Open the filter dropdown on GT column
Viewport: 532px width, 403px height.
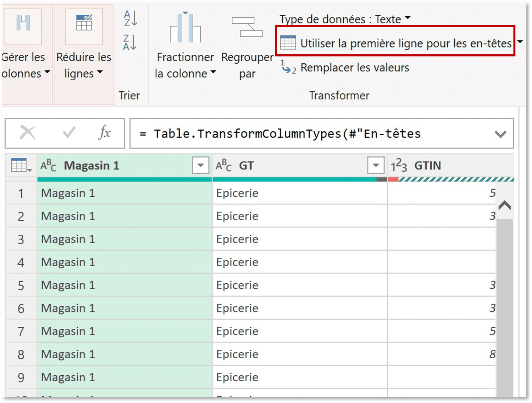point(376,165)
